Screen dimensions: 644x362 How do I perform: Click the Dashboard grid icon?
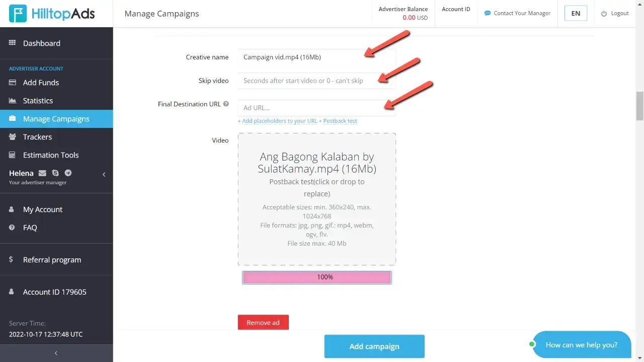click(x=13, y=43)
